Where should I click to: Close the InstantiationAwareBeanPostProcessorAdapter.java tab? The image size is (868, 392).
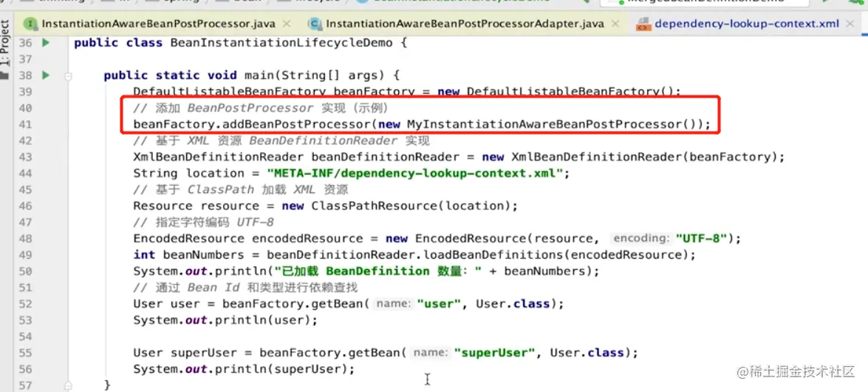[614, 24]
